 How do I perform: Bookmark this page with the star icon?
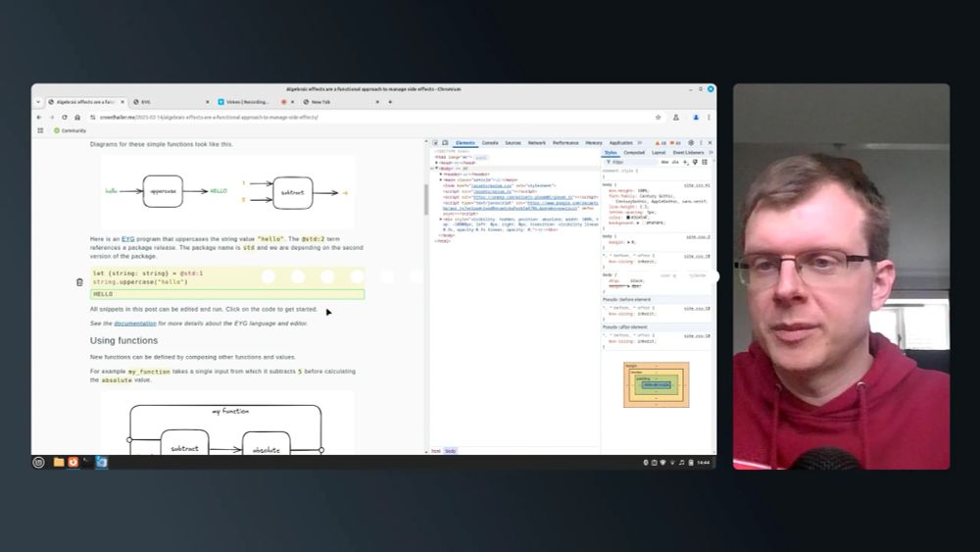point(659,118)
